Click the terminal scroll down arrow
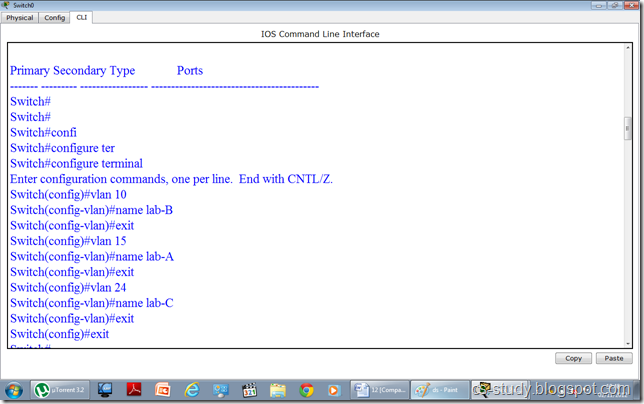 click(628, 344)
